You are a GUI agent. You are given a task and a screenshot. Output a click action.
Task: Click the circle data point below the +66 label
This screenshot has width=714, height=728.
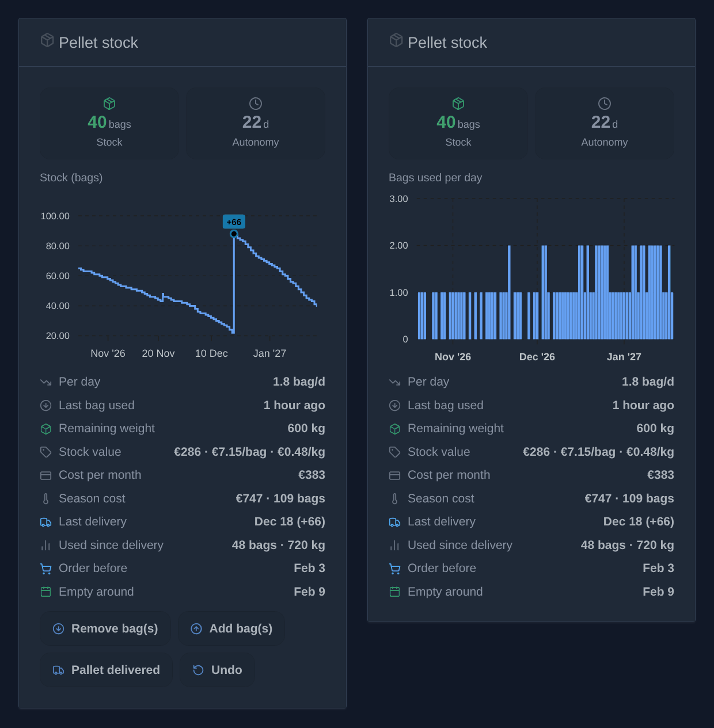[x=234, y=234]
